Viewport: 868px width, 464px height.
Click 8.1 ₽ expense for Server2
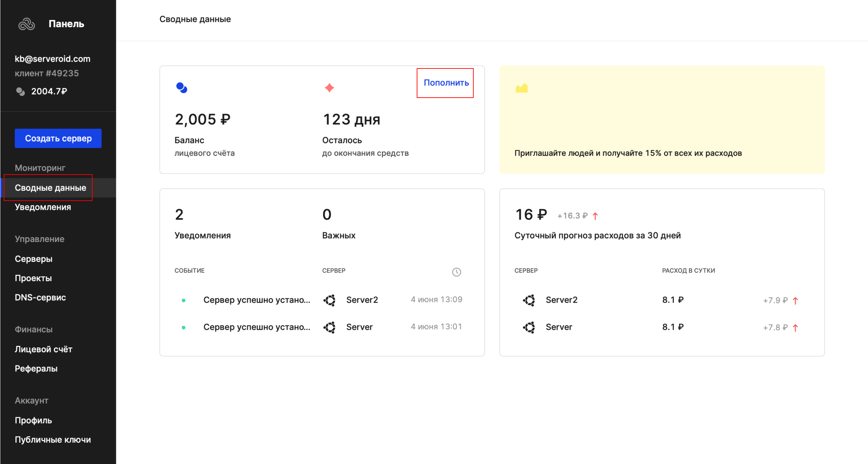pyautogui.click(x=673, y=300)
